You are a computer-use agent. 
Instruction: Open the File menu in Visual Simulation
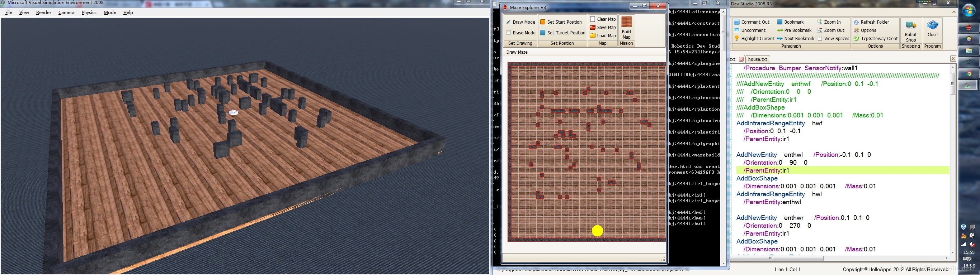coord(9,13)
